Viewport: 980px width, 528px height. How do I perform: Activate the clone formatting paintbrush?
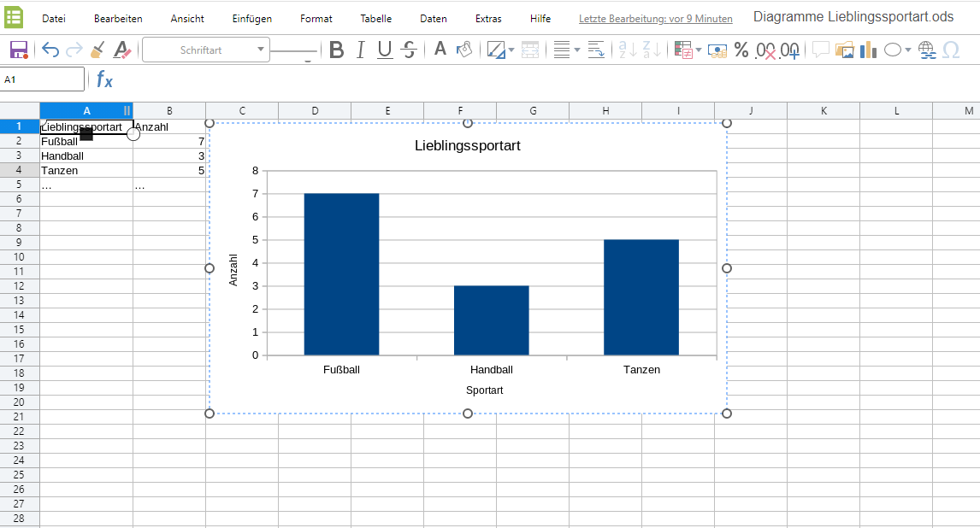click(x=97, y=50)
